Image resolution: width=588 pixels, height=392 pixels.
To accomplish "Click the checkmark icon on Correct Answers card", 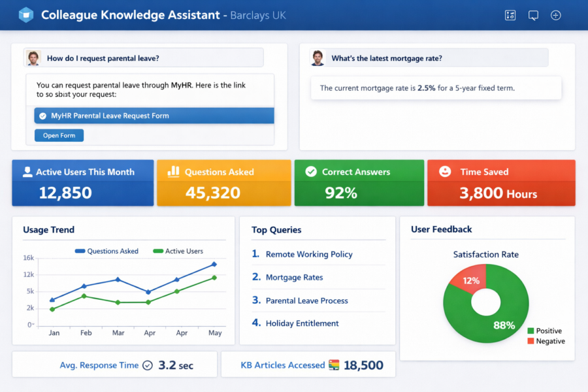I will point(311,171).
